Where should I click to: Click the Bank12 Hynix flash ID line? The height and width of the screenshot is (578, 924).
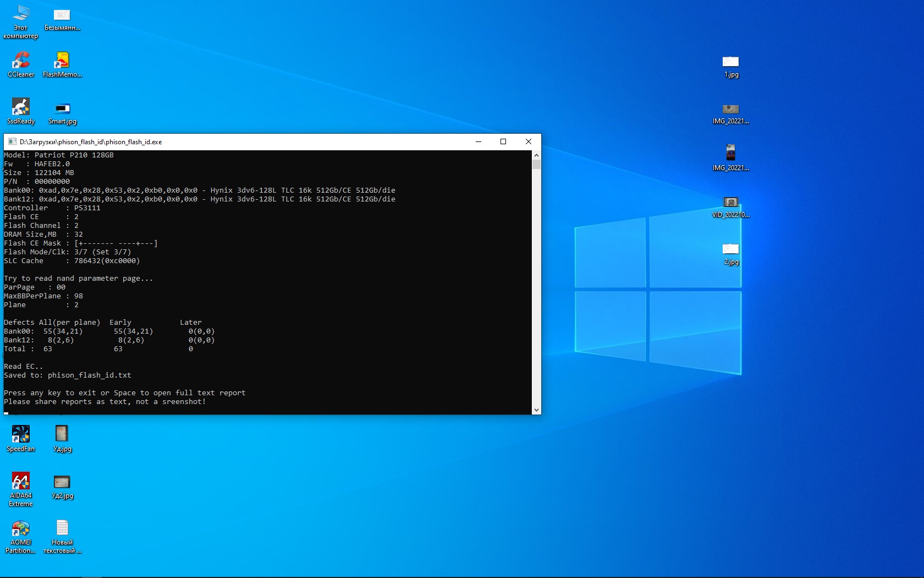click(200, 199)
